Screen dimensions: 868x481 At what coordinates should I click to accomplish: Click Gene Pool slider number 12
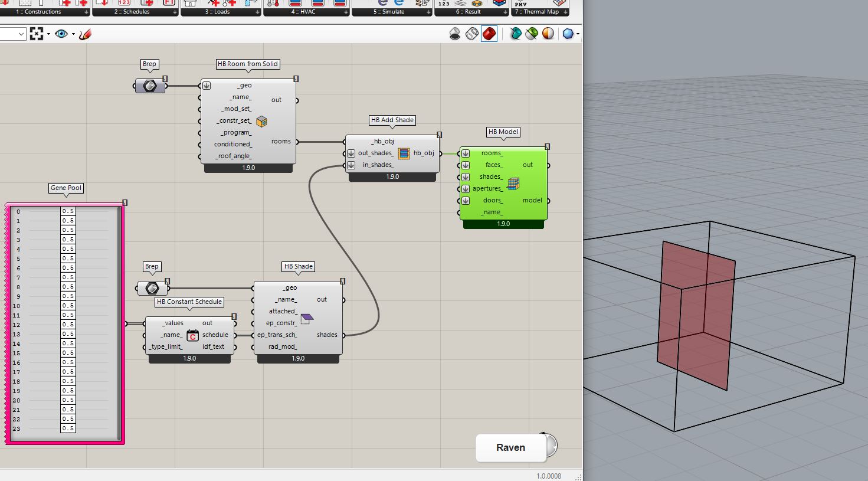point(68,325)
